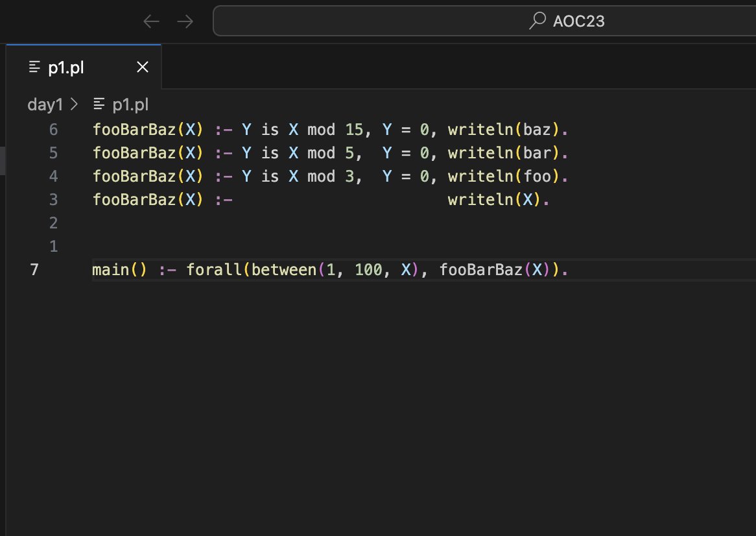Select the p1.pl editor tab
Image resolution: width=756 pixels, height=536 pixels.
point(84,67)
